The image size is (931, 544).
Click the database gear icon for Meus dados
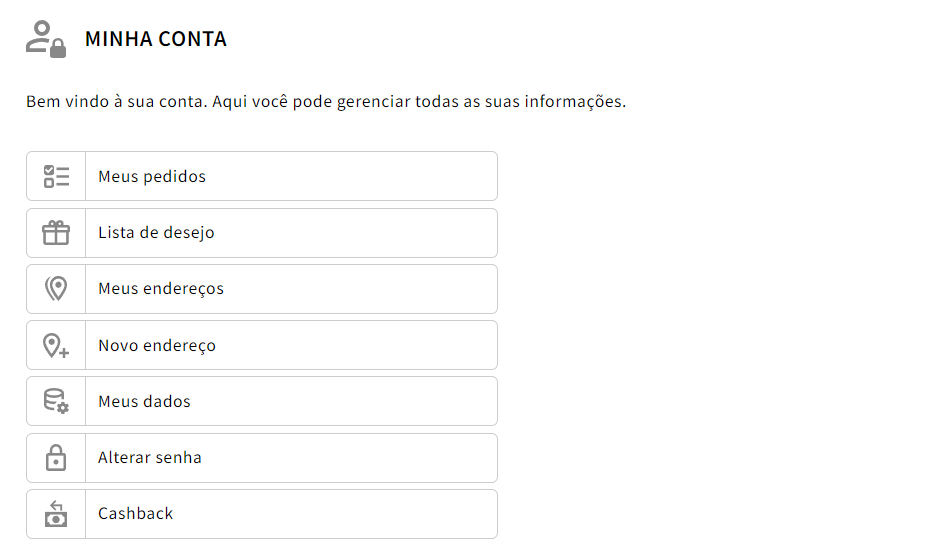56,401
